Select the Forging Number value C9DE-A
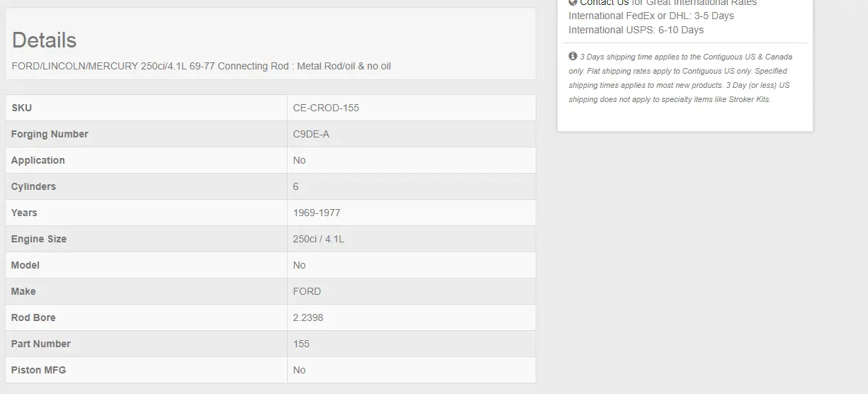The width and height of the screenshot is (868, 394). (x=311, y=134)
